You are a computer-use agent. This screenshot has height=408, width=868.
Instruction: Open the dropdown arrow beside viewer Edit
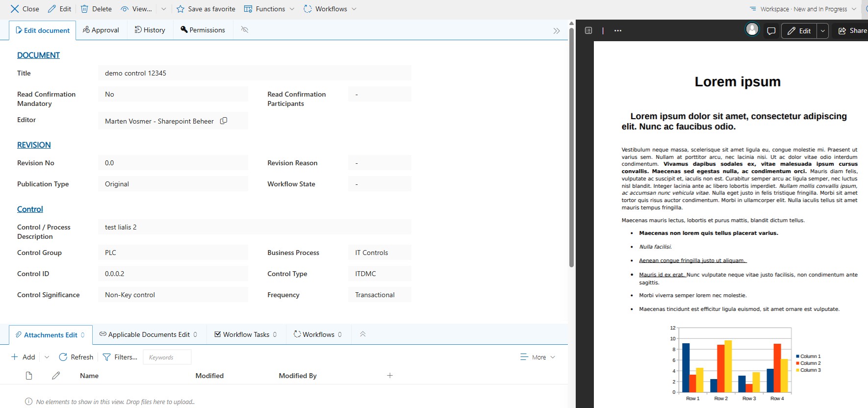[823, 31]
